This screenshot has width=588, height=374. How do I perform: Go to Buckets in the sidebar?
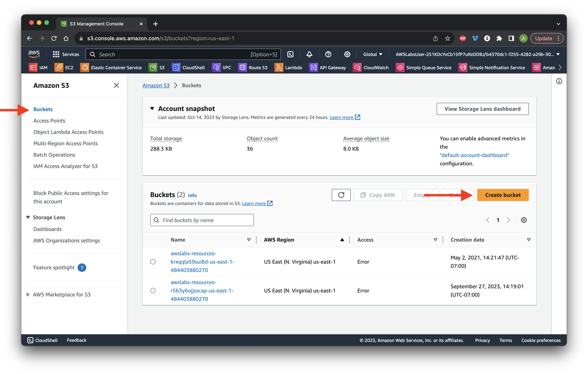point(43,109)
